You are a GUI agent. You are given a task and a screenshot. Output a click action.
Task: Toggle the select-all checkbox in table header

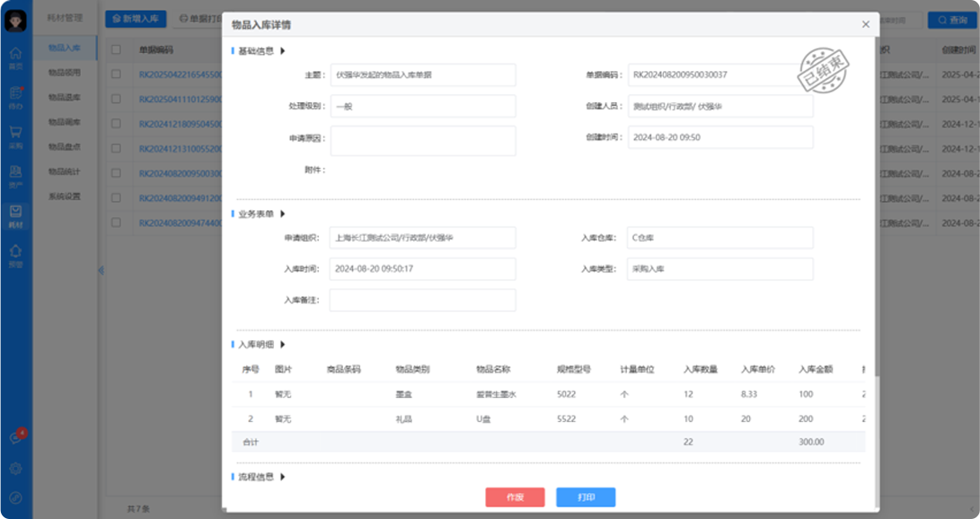(x=116, y=50)
